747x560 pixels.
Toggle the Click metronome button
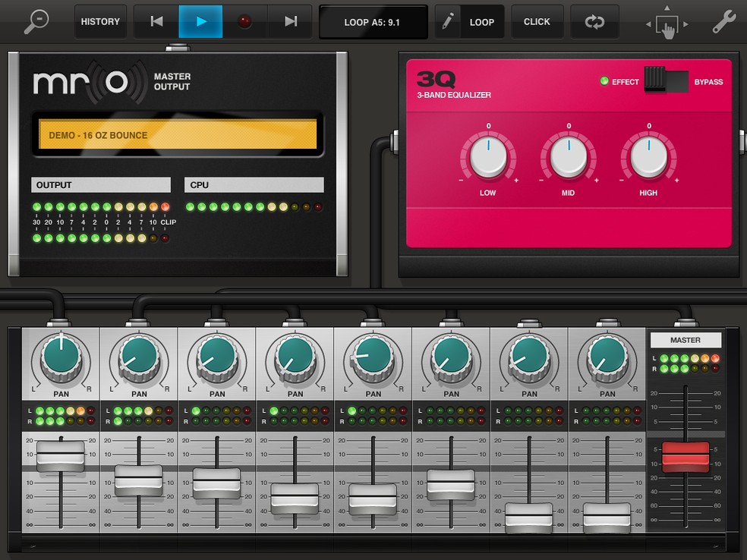pyautogui.click(x=537, y=22)
